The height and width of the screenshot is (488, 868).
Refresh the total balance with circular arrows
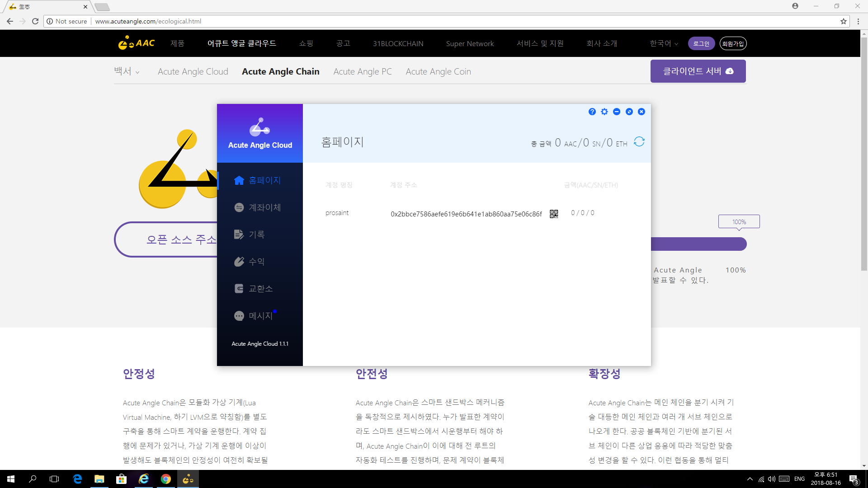click(639, 142)
